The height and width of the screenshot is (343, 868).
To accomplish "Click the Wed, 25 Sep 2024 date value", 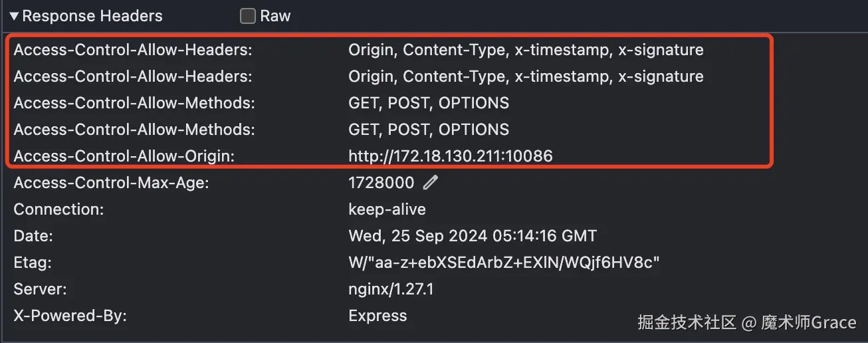I will coord(473,236).
